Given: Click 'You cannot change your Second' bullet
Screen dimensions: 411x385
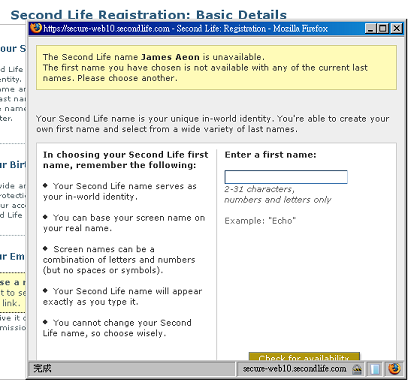Looking at the screenshot, I should coord(117,328).
